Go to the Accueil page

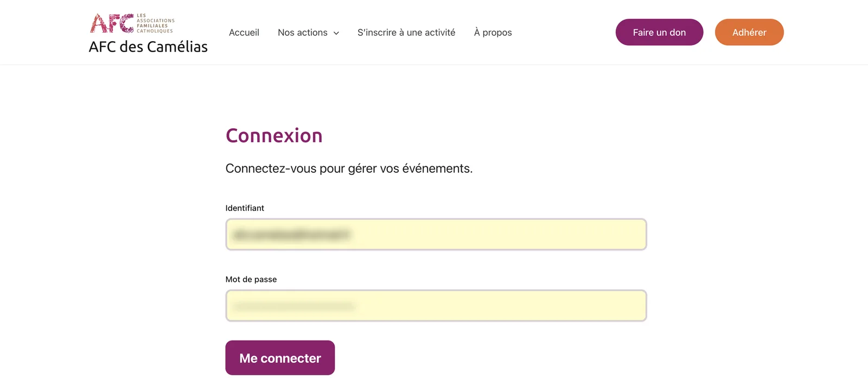coord(244,33)
